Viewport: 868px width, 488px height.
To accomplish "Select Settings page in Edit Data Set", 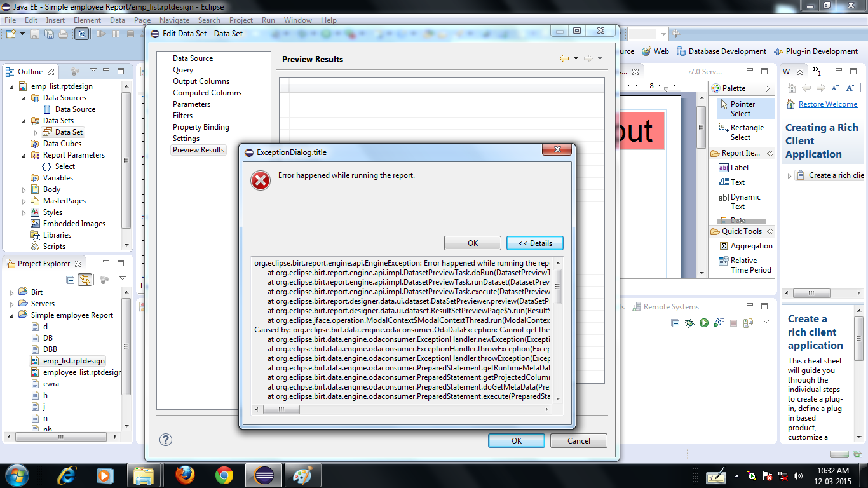I will coord(186,139).
